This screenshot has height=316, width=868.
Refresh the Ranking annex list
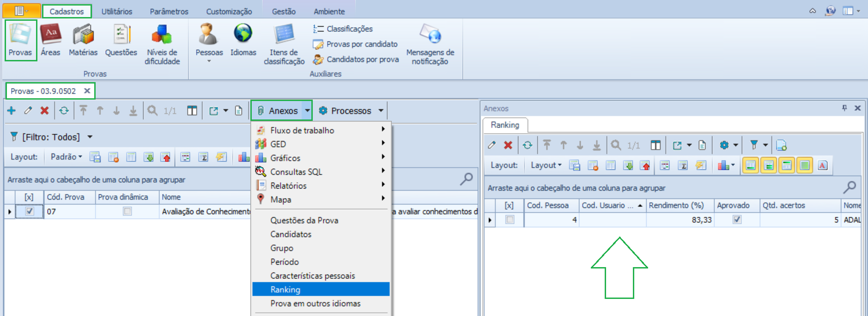point(528,145)
